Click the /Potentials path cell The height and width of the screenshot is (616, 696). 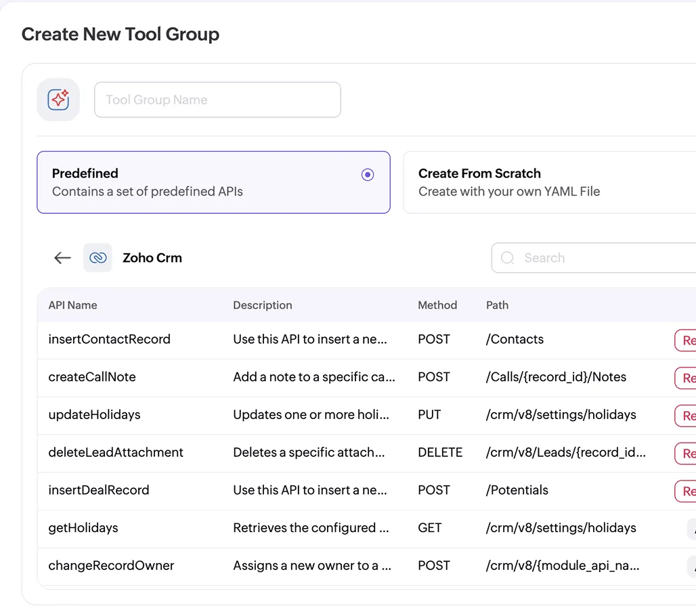[x=517, y=490]
